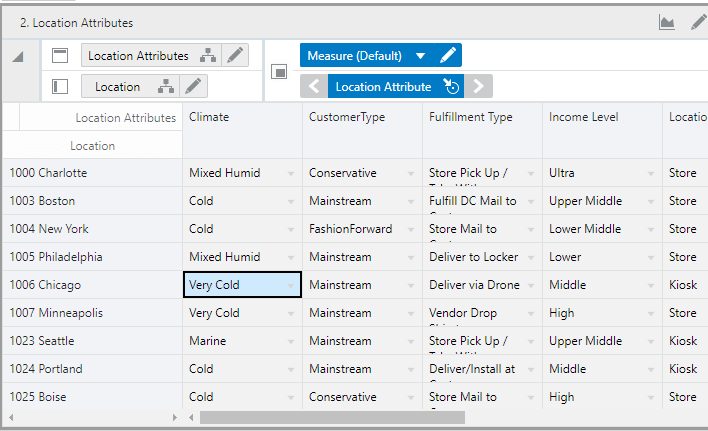This screenshot has height=431, width=708.
Task: Click the CustomerType column header
Action: point(362,130)
